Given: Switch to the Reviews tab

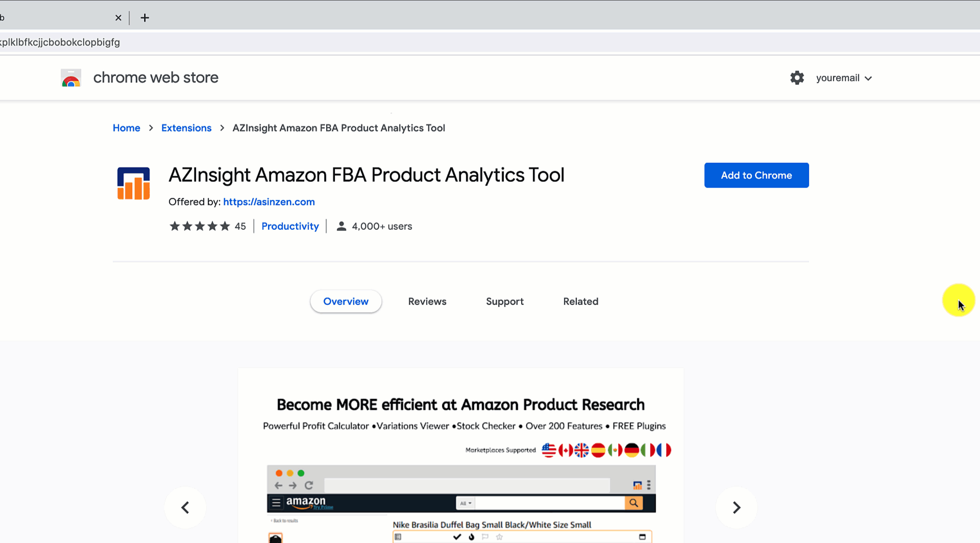Looking at the screenshot, I should pyautogui.click(x=427, y=301).
